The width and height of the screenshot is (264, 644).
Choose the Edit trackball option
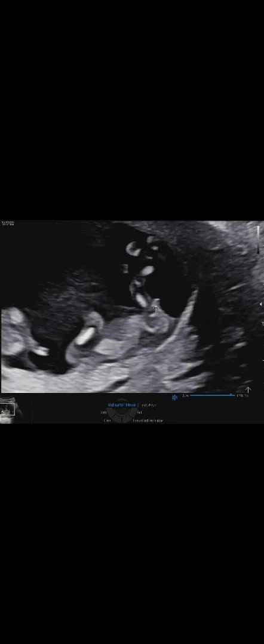pos(104,413)
